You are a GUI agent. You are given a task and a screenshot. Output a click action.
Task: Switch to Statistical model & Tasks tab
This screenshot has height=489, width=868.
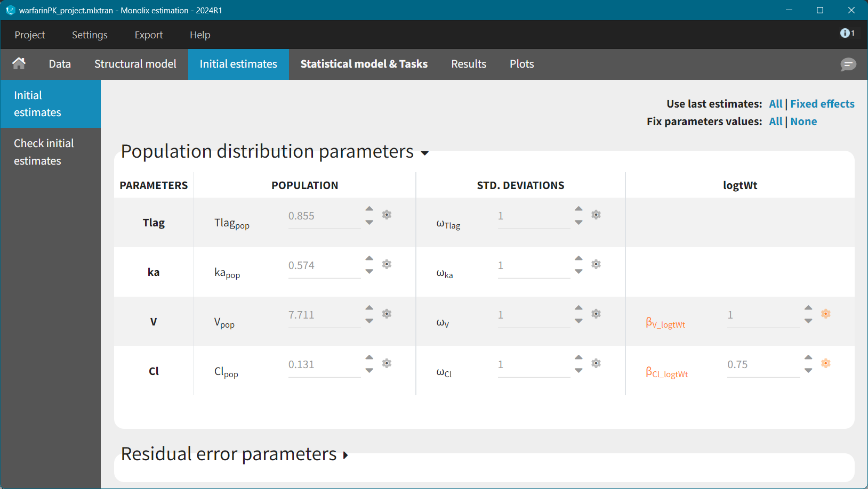[x=364, y=64]
